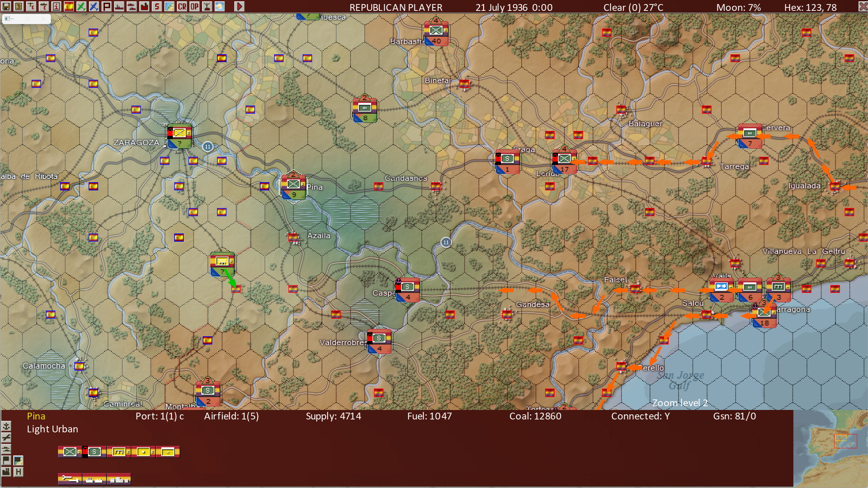Select the Zaragoza unit counter on map
The image size is (868, 488).
(x=179, y=136)
